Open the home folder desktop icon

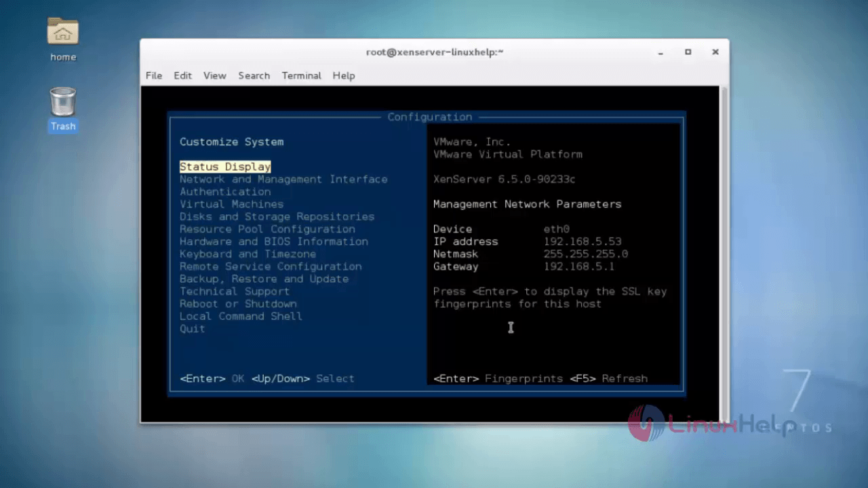63,39
